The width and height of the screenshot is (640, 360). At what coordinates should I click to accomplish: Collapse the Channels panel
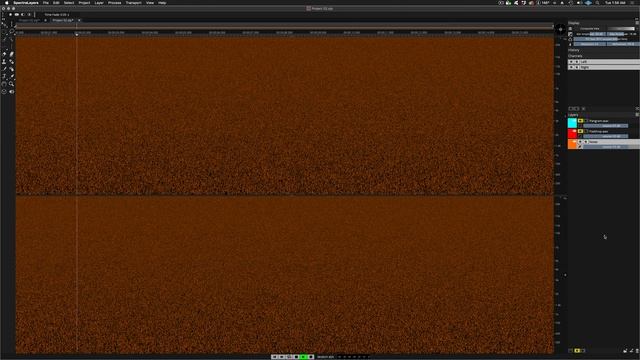click(575, 56)
